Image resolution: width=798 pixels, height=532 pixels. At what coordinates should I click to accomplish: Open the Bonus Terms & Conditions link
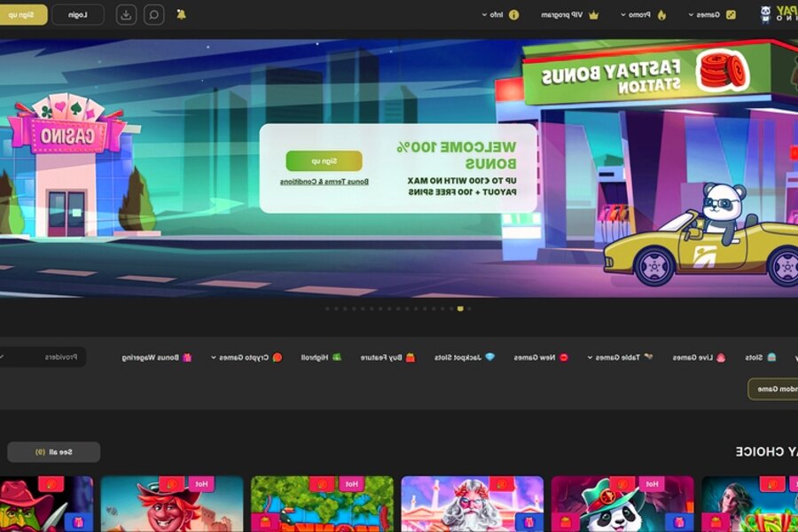point(325,182)
